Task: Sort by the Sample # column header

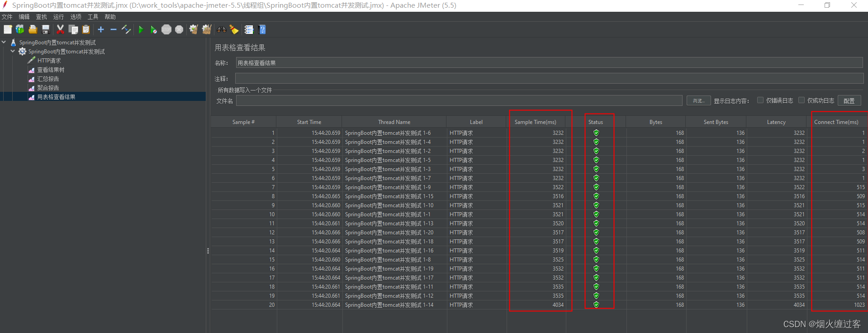Action: (x=243, y=122)
